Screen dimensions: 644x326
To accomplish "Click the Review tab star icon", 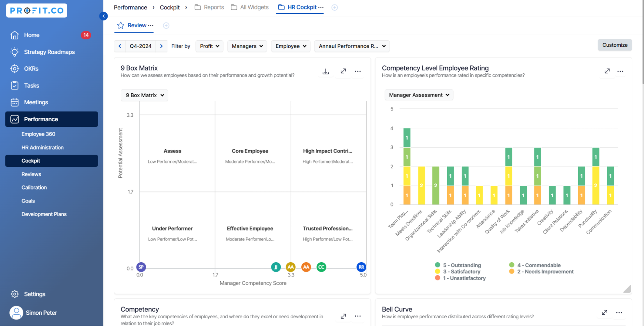I will click(x=121, y=25).
